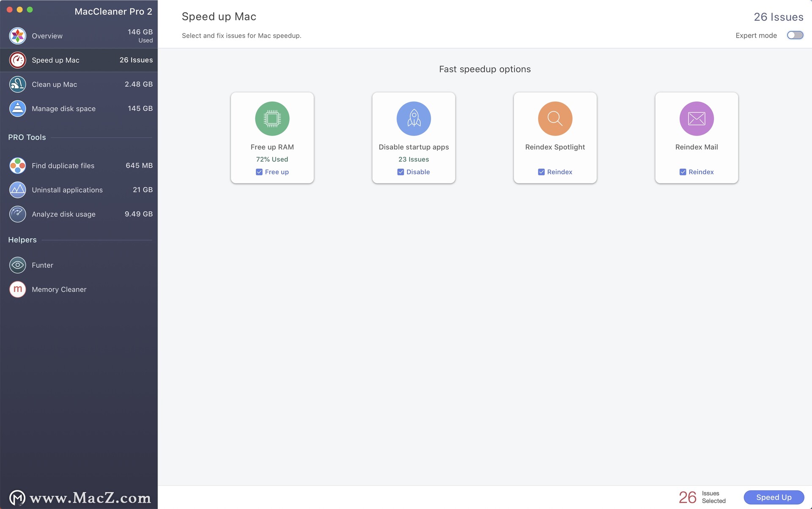Click the Expert mode label

[756, 36]
